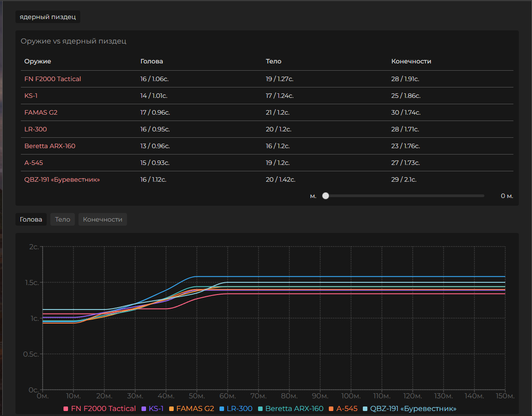Switch to the Голова tab
Image resolution: width=532 pixels, height=416 pixels.
pos(31,219)
